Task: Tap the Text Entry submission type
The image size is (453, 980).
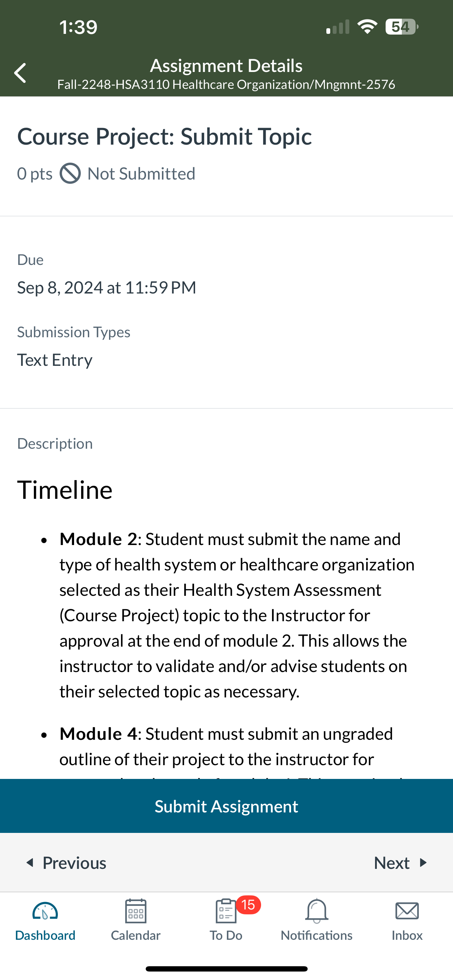Action: [55, 360]
